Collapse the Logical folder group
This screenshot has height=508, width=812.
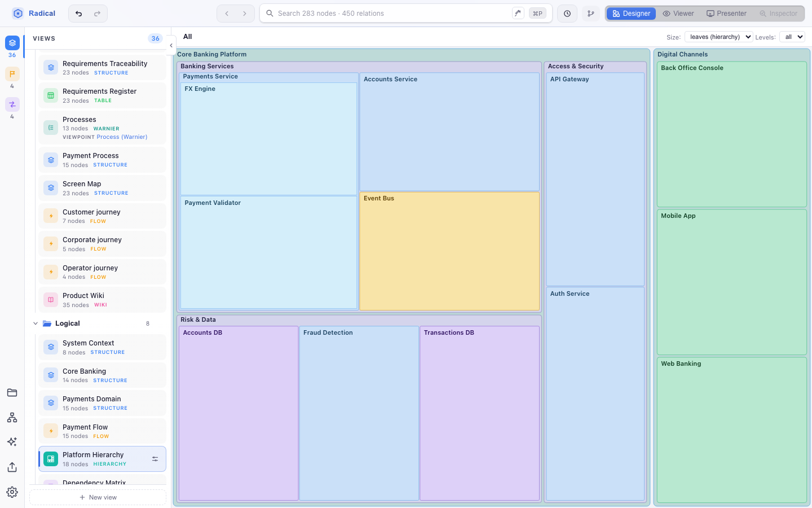click(36, 323)
